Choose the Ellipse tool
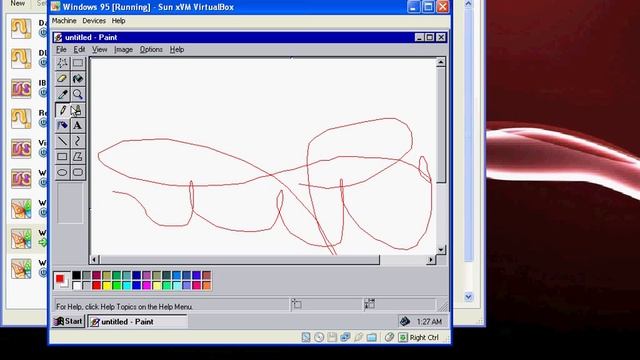The width and height of the screenshot is (640, 360). (62, 172)
